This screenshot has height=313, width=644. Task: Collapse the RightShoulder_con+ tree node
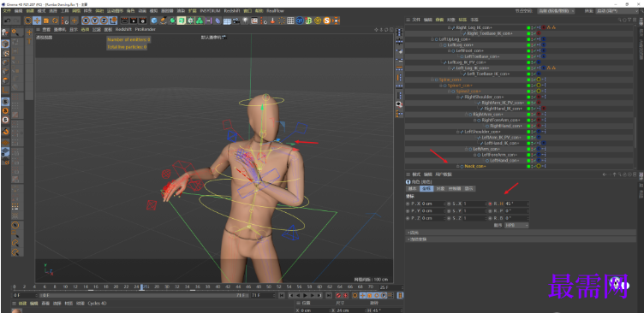coord(457,97)
